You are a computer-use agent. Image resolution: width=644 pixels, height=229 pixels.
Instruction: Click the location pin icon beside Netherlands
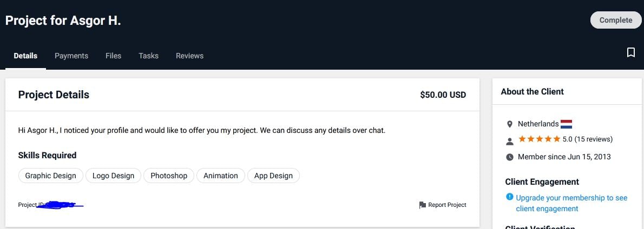[510, 124]
